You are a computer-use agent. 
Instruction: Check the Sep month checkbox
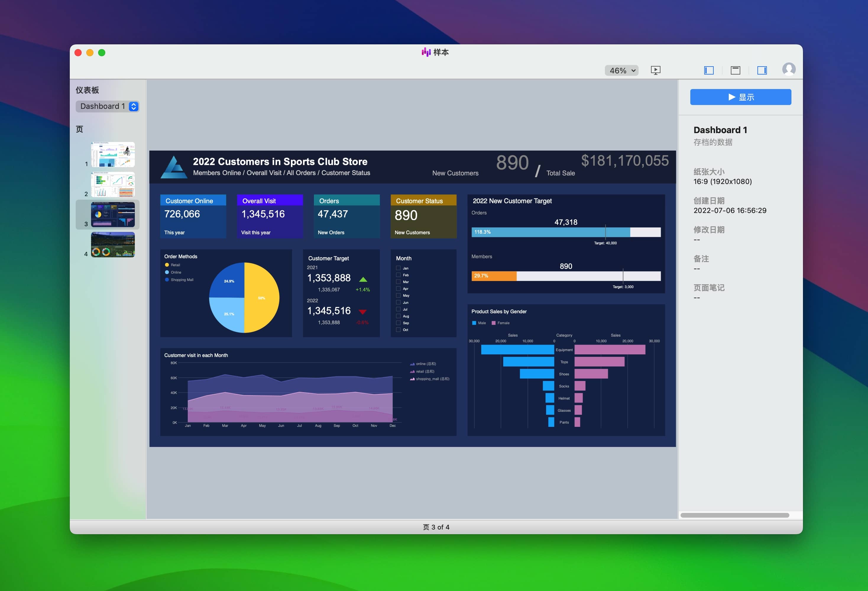[399, 323]
